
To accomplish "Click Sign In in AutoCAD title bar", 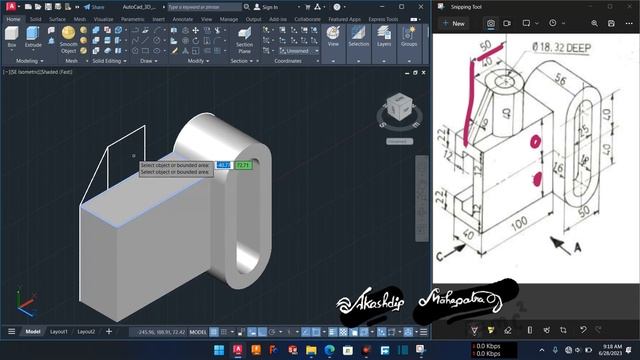I will pos(266,7).
